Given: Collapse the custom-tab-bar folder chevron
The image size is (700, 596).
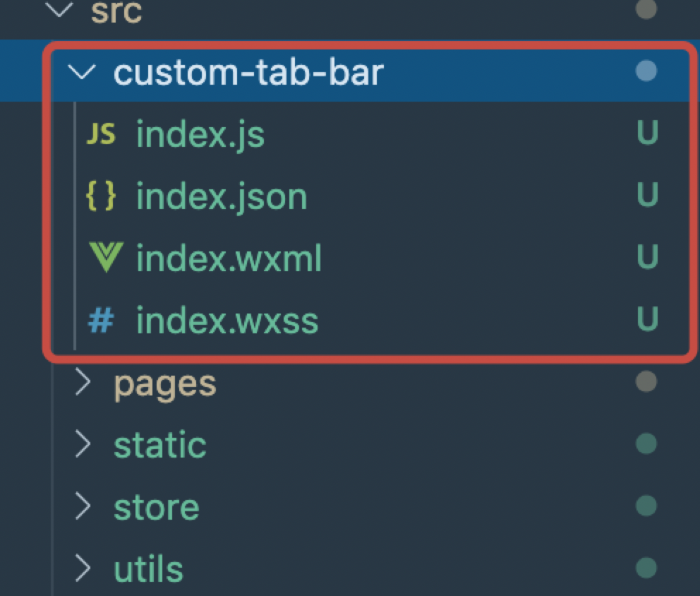Looking at the screenshot, I should pyautogui.click(x=82, y=71).
